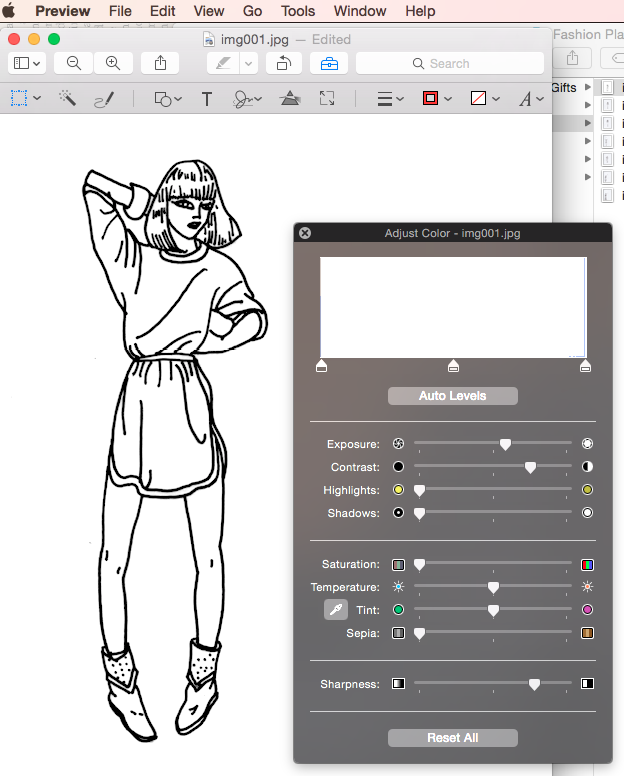Open the Go menu
The image size is (624, 776).
click(252, 11)
